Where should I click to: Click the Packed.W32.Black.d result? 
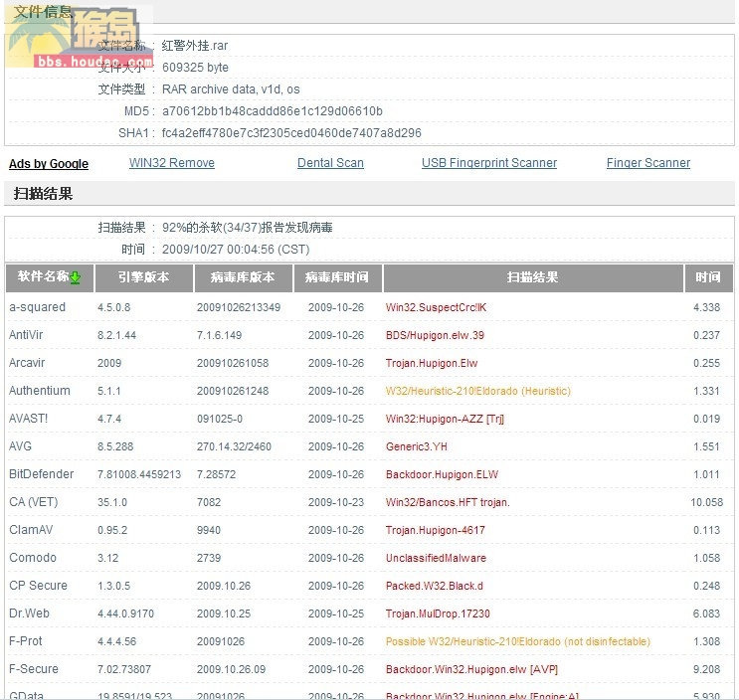[x=434, y=586]
